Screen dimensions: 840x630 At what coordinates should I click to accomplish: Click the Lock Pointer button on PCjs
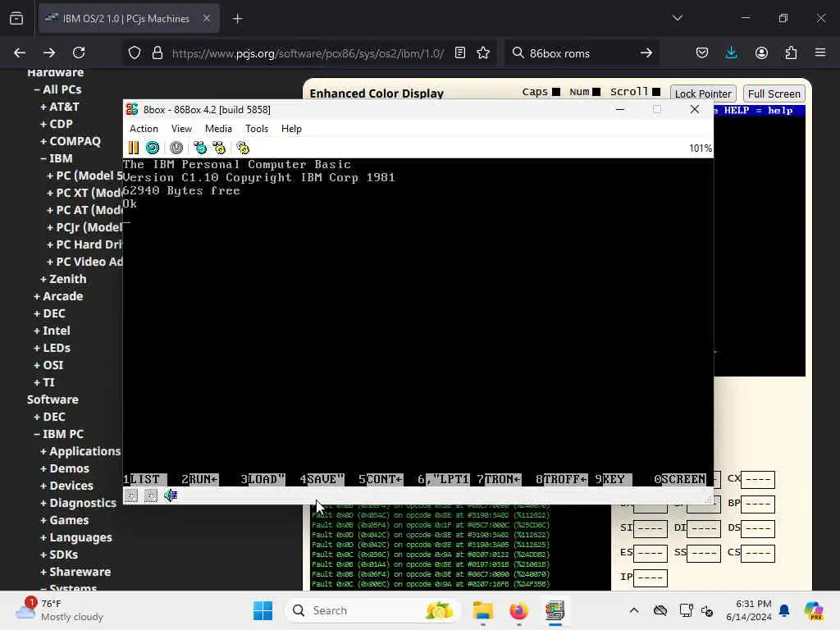coord(703,94)
